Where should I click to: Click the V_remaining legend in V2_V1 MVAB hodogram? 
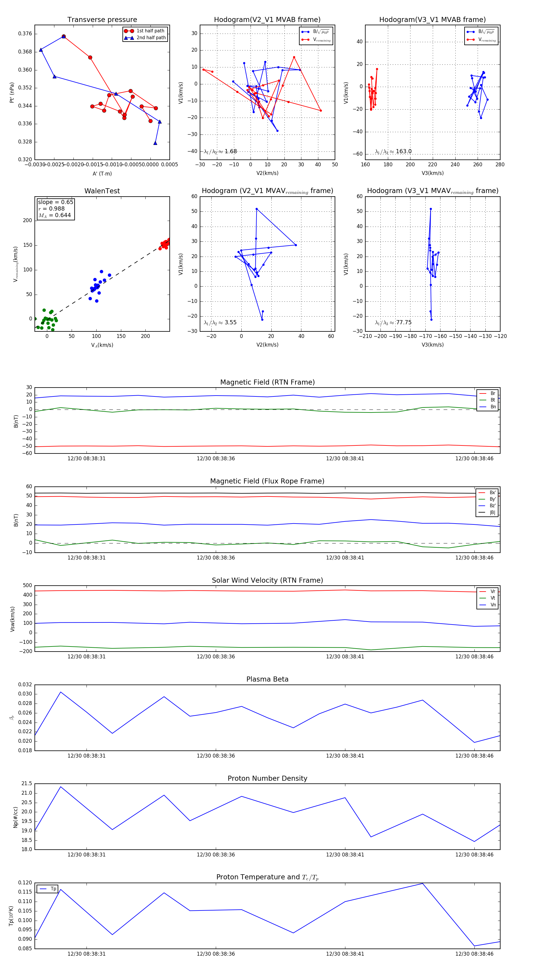click(316, 39)
